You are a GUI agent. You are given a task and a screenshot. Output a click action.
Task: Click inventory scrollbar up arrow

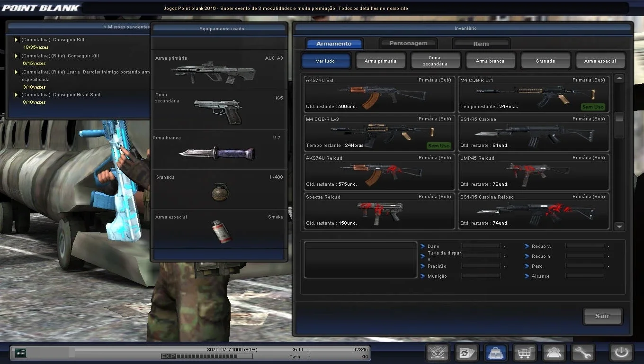tap(619, 79)
